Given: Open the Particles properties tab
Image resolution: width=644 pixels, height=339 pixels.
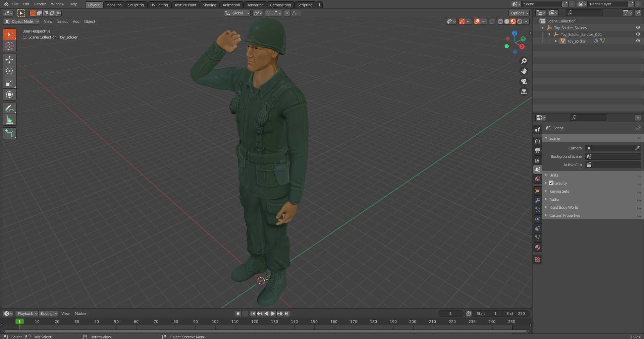Looking at the screenshot, I should click(538, 210).
